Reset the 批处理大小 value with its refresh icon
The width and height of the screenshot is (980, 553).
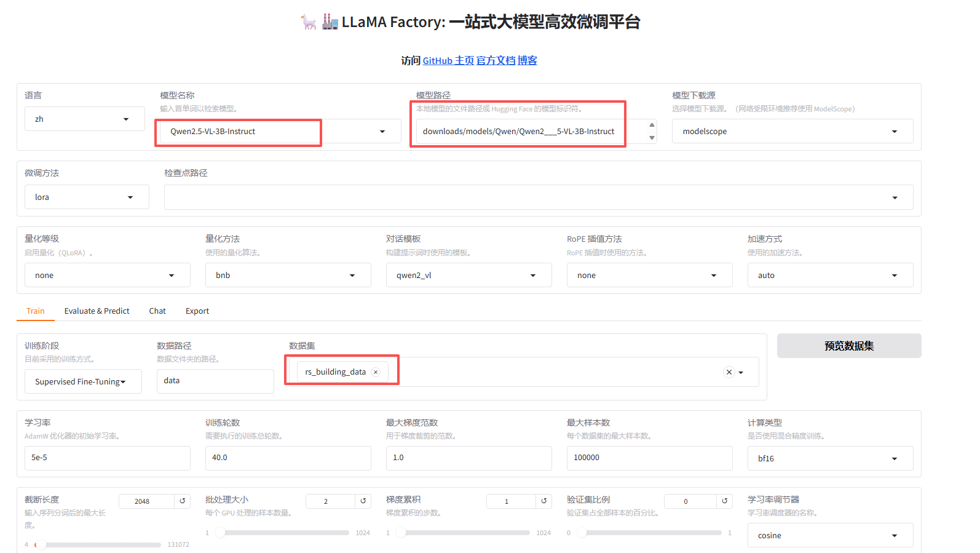pos(363,501)
